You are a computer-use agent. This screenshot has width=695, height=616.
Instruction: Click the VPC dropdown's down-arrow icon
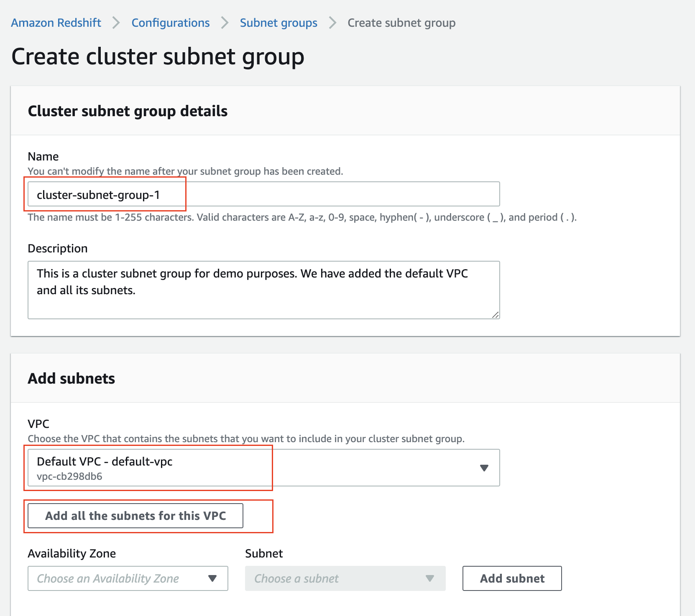pyautogui.click(x=484, y=468)
